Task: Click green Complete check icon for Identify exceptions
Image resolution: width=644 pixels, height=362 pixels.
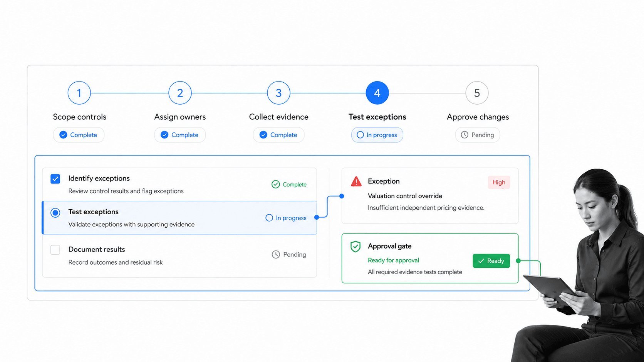Action: [x=275, y=184]
